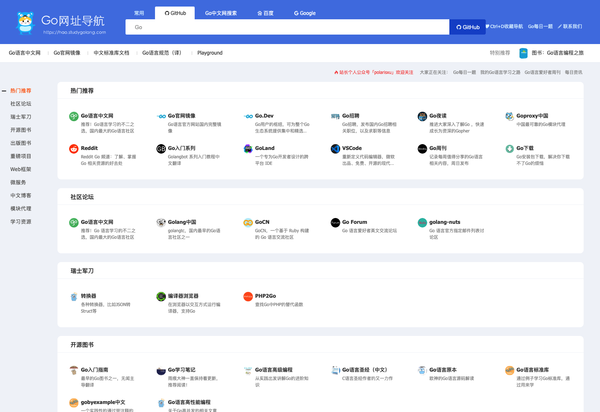This screenshot has width=600, height=412.
Task: Click the Go入门系列 icon
Action: click(x=161, y=148)
